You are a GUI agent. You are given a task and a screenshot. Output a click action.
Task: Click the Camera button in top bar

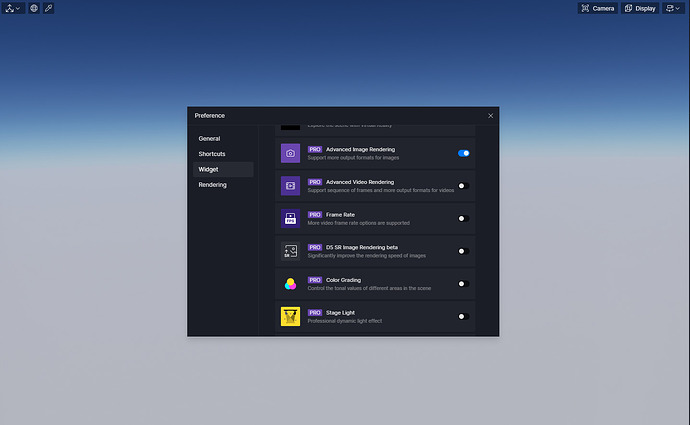click(597, 8)
